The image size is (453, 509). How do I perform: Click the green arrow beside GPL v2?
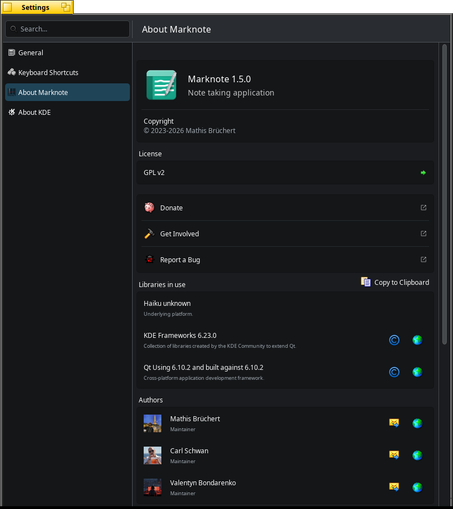coord(423,173)
